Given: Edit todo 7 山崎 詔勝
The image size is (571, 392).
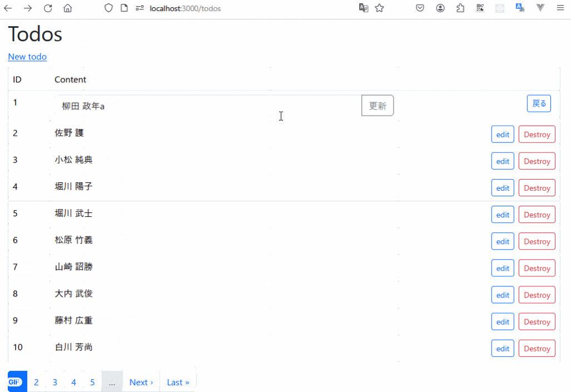Looking at the screenshot, I should pyautogui.click(x=503, y=268).
